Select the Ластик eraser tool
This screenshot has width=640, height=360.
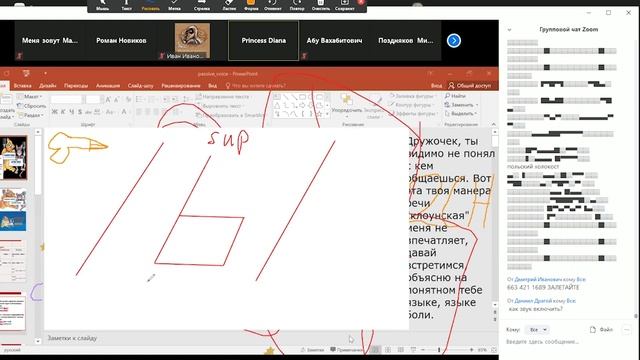coord(229,5)
